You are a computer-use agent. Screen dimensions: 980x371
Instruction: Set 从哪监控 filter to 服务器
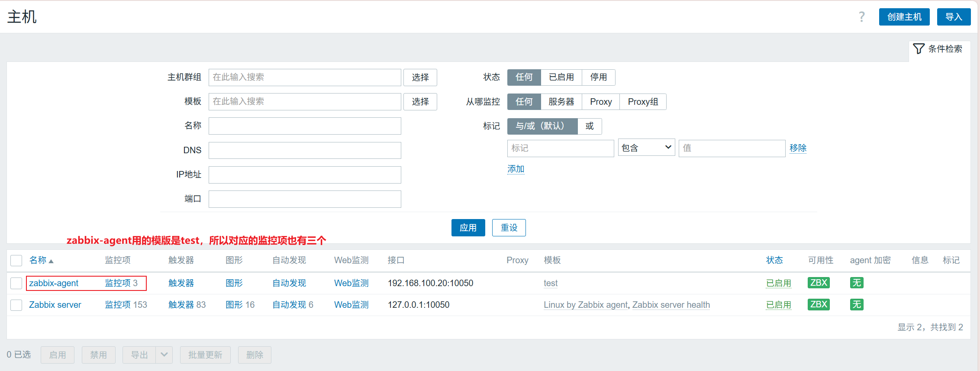click(x=561, y=102)
